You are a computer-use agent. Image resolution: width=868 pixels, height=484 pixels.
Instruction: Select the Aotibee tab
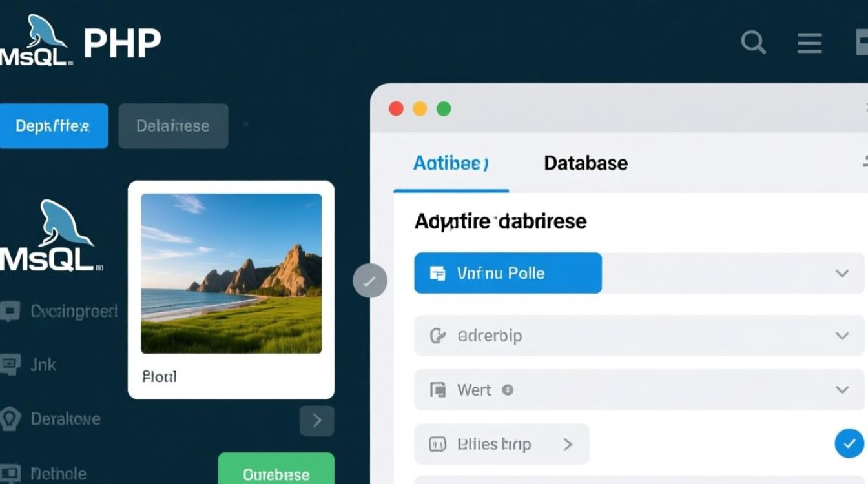(x=450, y=163)
